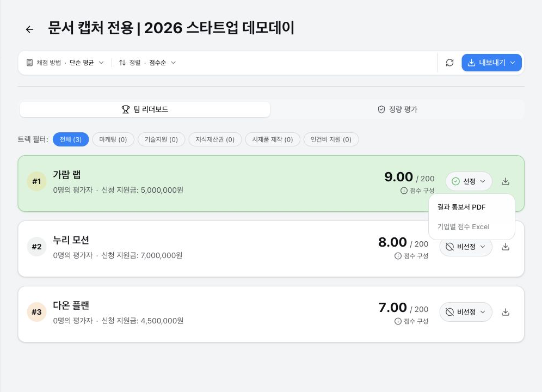Open the 내보내기 export dropdown button
The width and height of the screenshot is (542, 392).
(491, 63)
